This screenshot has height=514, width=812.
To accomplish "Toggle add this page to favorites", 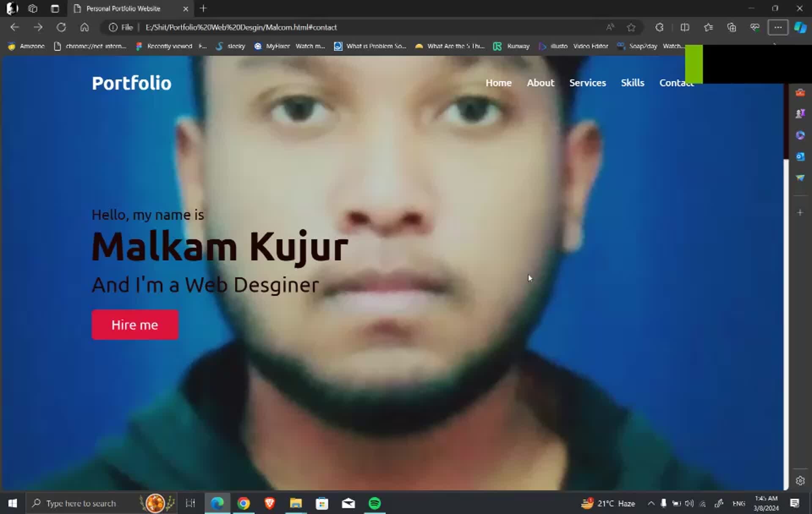I will pos(631,27).
